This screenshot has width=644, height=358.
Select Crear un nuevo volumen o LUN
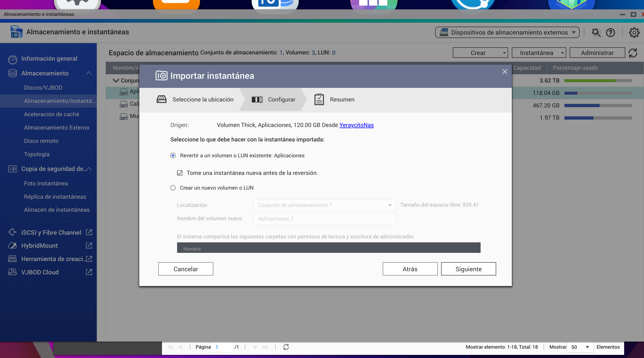coord(173,188)
